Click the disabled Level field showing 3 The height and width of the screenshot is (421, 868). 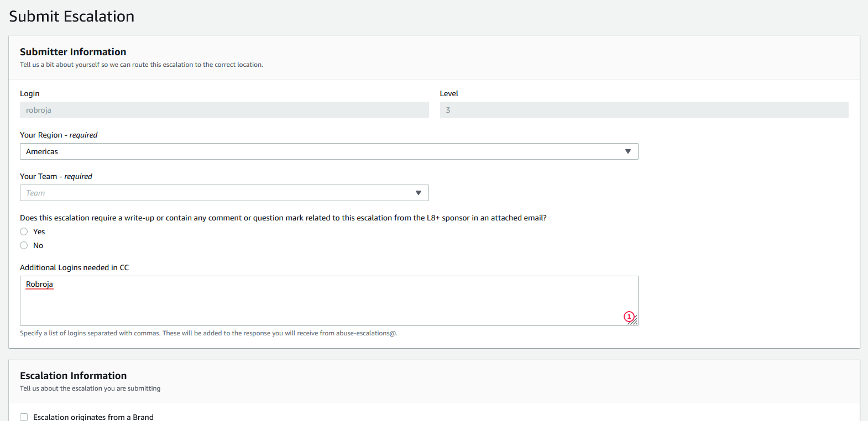point(644,110)
